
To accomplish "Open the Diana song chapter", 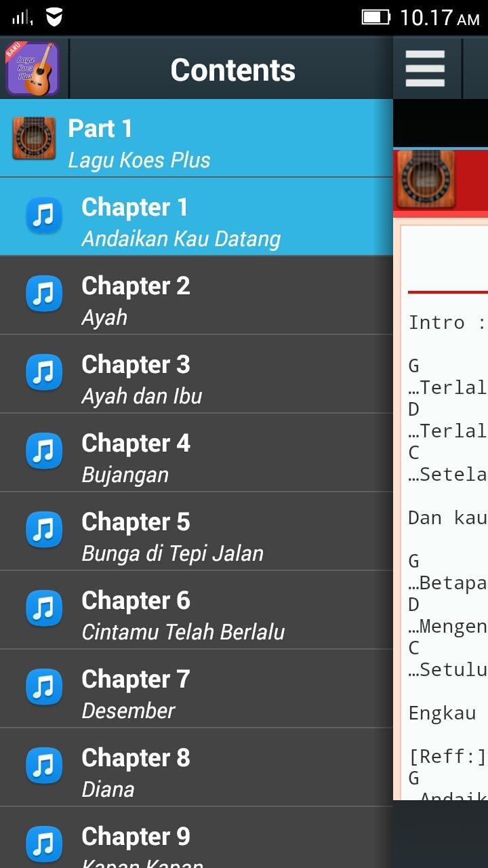I will click(x=197, y=768).
